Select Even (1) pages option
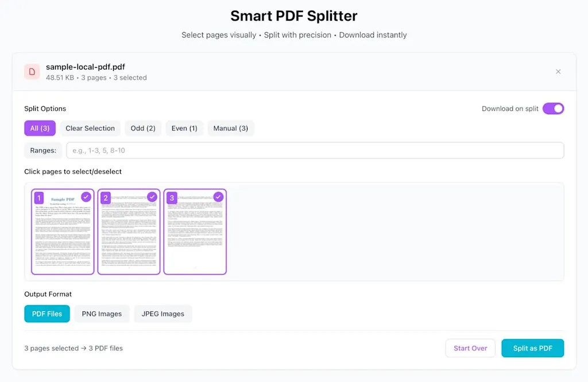 click(x=184, y=128)
